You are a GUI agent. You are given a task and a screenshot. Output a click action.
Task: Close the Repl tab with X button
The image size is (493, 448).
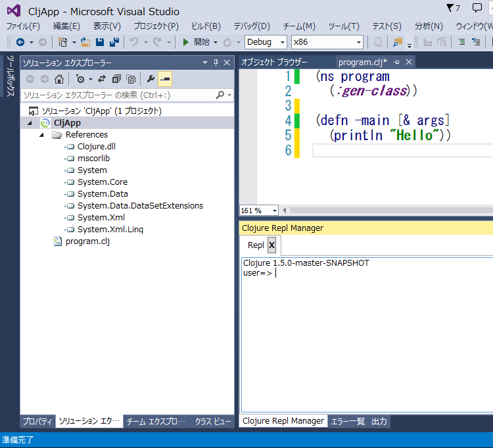click(272, 245)
